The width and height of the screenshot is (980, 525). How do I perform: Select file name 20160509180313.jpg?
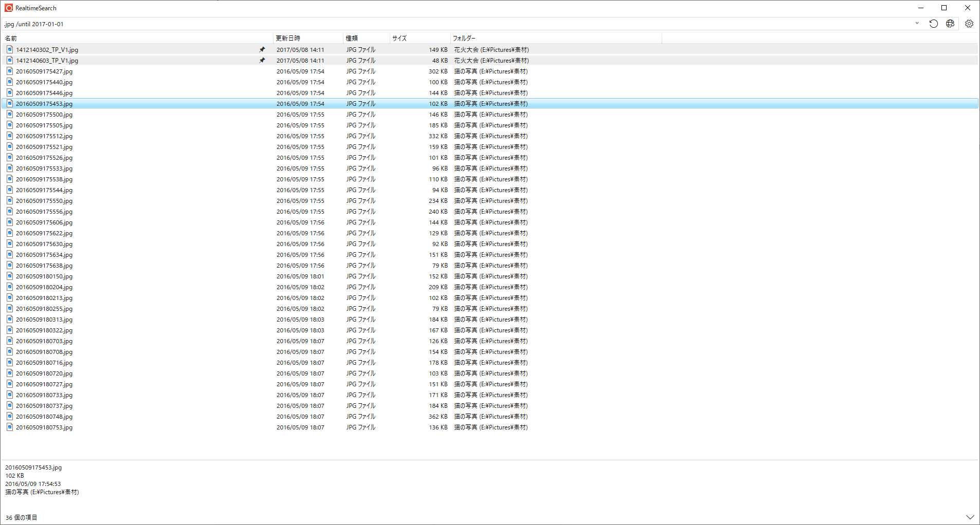click(x=44, y=320)
